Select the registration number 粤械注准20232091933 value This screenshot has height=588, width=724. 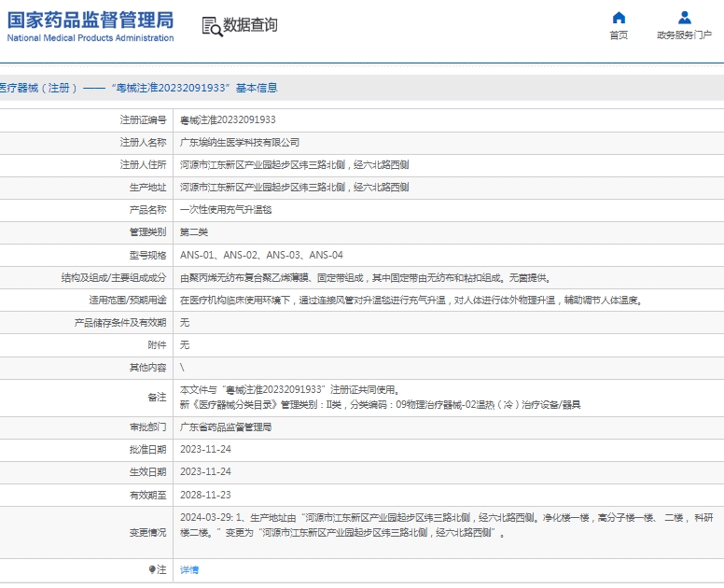(x=228, y=120)
